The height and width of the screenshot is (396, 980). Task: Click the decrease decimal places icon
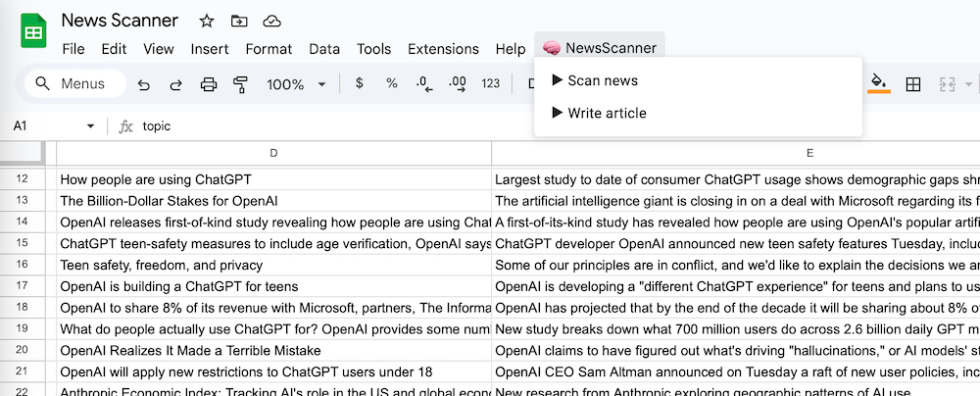click(423, 84)
